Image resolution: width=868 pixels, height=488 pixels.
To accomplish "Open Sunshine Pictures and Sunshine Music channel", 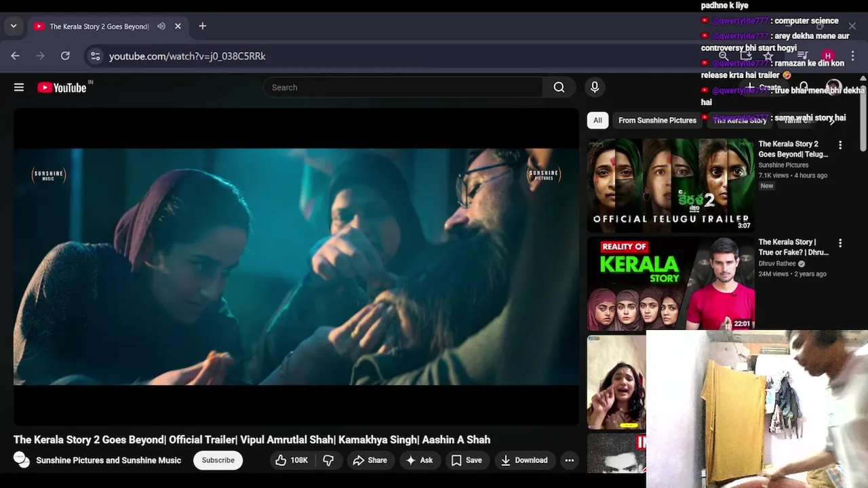I will tap(108, 460).
